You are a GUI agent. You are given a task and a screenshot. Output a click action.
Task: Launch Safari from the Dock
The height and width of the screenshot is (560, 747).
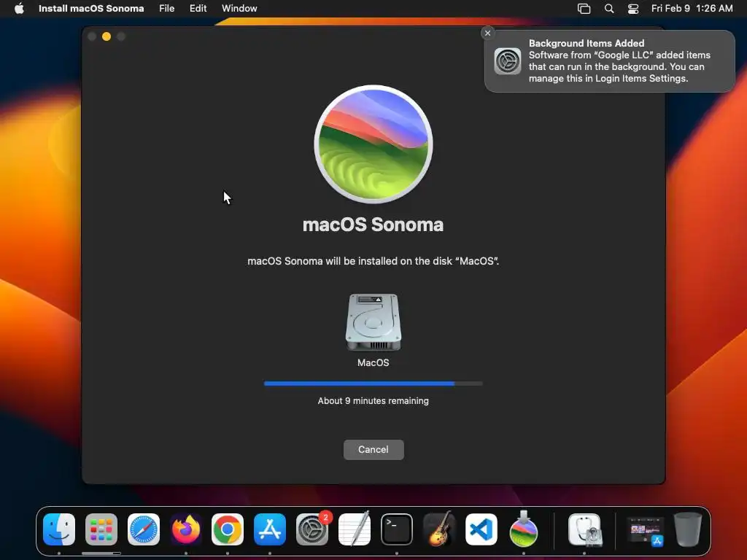tap(144, 529)
